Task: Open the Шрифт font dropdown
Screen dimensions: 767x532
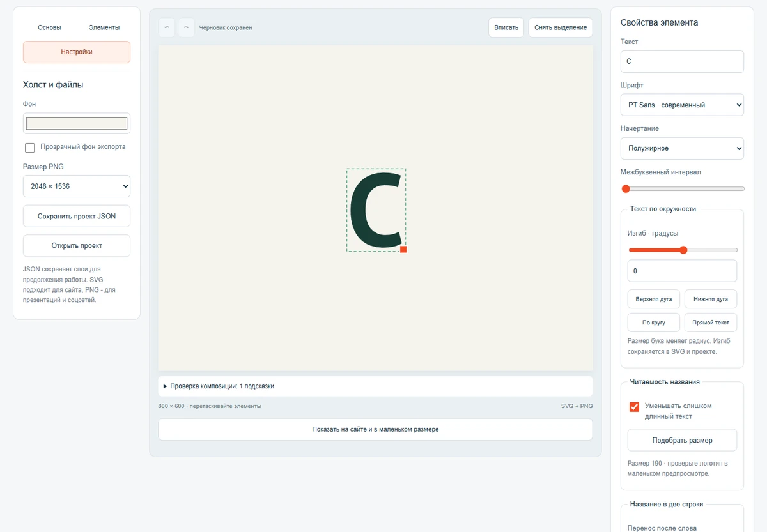Action: pyautogui.click(x=682, y=105)
